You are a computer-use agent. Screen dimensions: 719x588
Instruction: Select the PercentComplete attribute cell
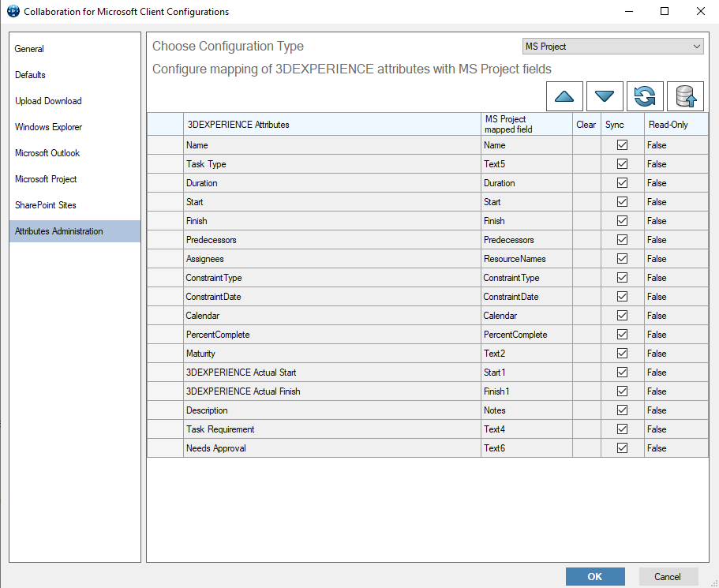(x=332, y=335)
